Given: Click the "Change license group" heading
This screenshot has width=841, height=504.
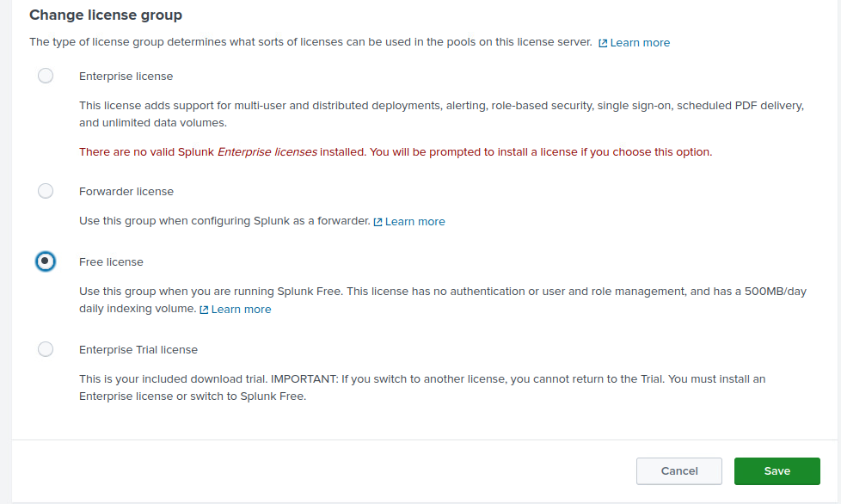Looking at the screenshot, I should pyautogui.click(x=106, y=15).
